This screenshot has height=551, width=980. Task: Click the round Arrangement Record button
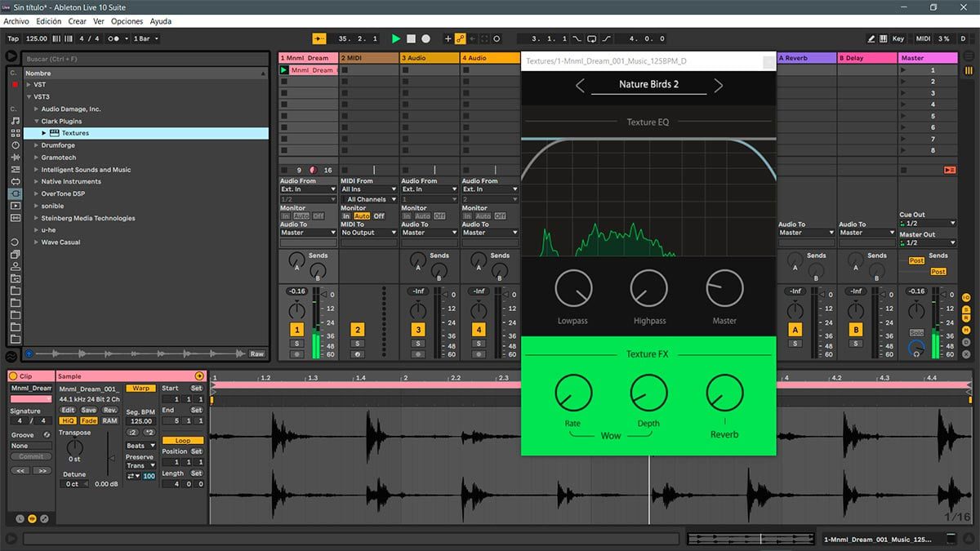(x=425, y=38)
